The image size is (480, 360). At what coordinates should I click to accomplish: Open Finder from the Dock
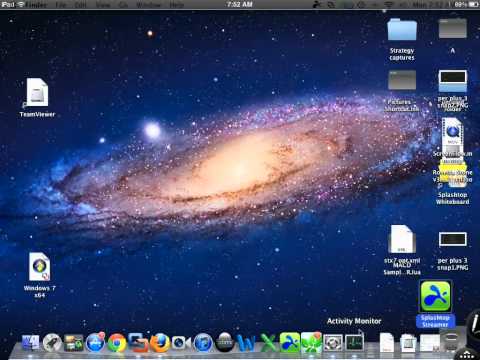31,343
